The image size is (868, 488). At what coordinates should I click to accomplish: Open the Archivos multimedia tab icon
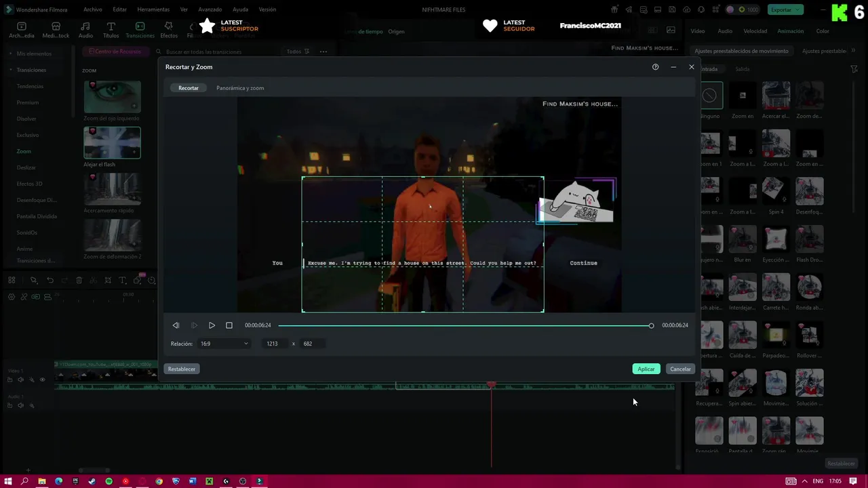tap(22, 30)
